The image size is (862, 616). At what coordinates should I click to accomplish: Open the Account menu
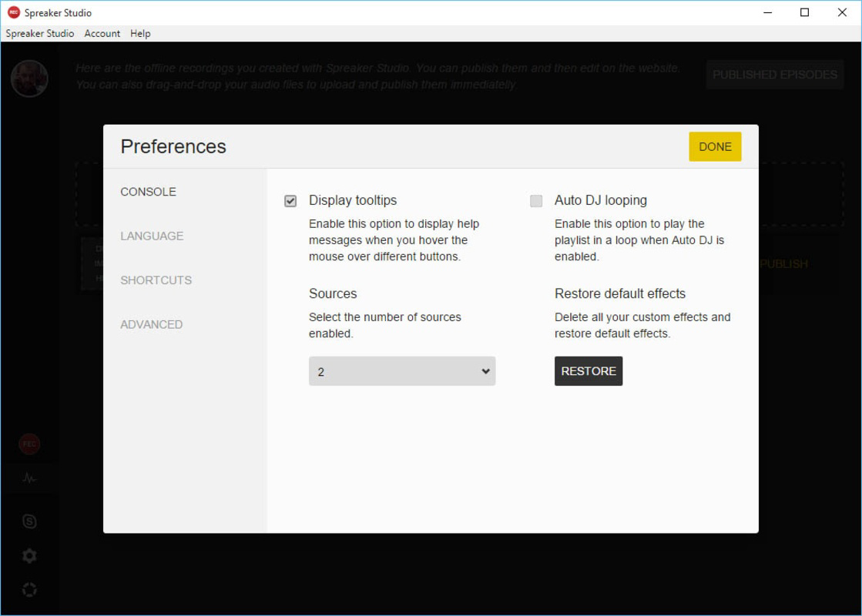tap(102, 33)
